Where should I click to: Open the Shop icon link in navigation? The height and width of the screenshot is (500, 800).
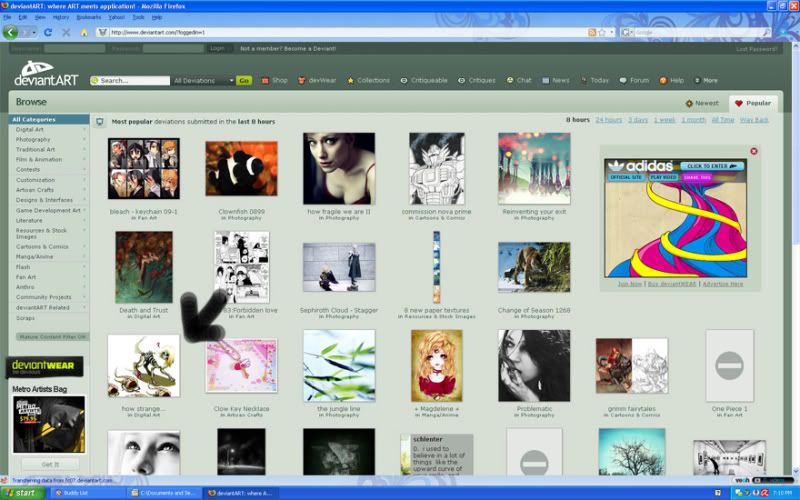(274, 81)
